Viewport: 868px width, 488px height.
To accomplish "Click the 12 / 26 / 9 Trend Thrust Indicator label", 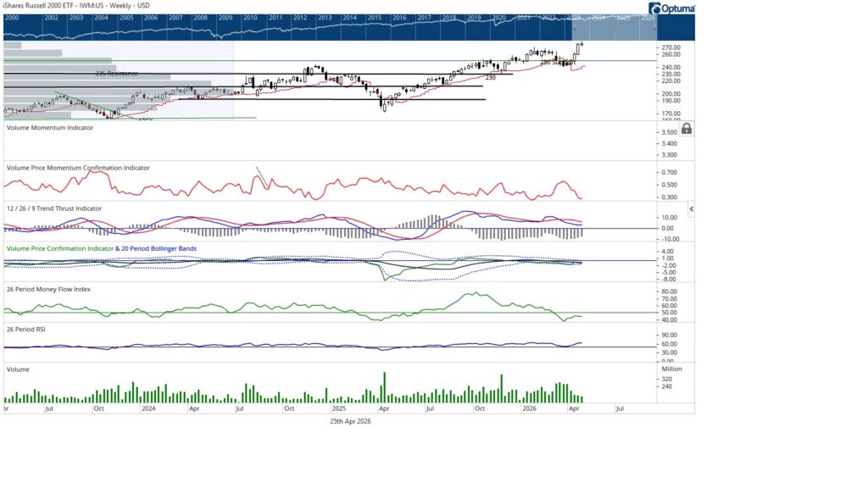I will 54,208.
